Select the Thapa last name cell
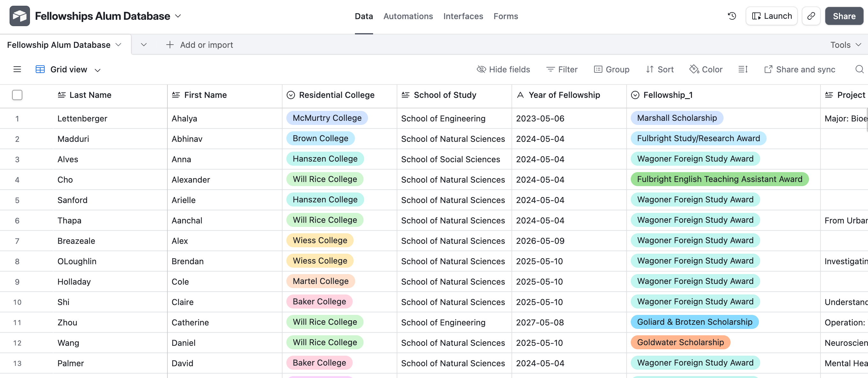 [110, 220]
